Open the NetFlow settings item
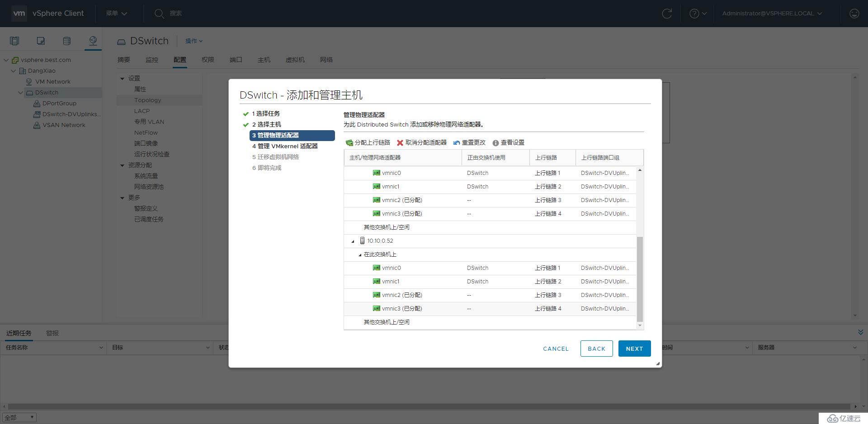Viewport: 868px width, 424px height. pyautogui.click(x=146, y=133)
